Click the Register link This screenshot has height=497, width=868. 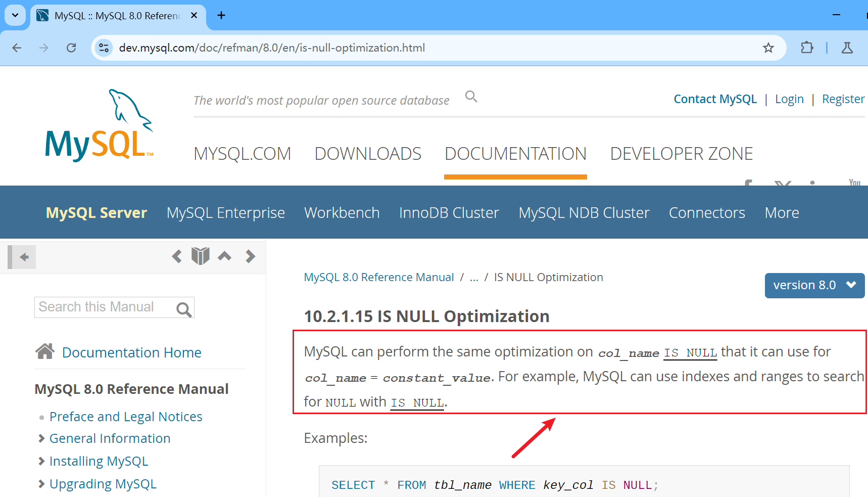click(843, 99)
